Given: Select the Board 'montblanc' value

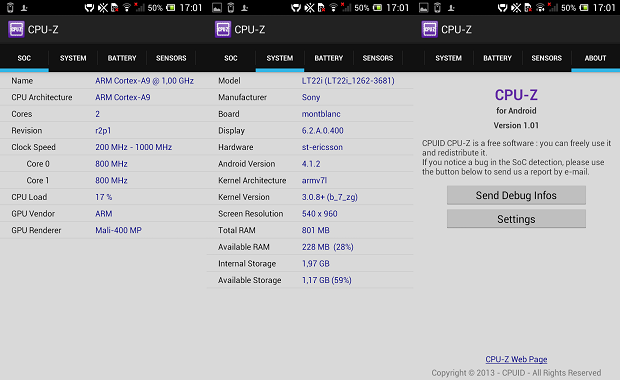Looking at the screenshot, I should (321, 114).
